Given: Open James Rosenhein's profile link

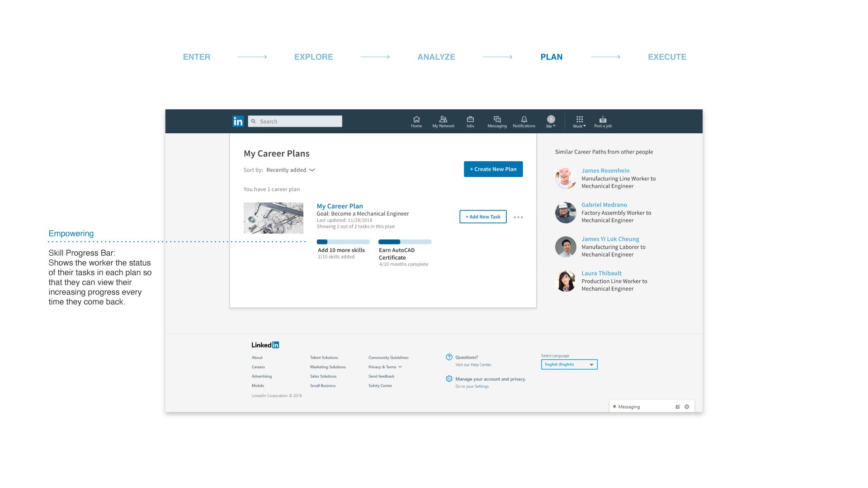Looking at the screenshot, I should (605, 170).
